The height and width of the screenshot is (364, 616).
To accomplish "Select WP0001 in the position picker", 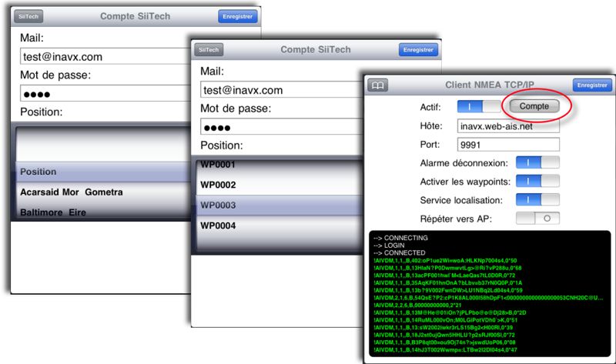I will click(278, 165).
